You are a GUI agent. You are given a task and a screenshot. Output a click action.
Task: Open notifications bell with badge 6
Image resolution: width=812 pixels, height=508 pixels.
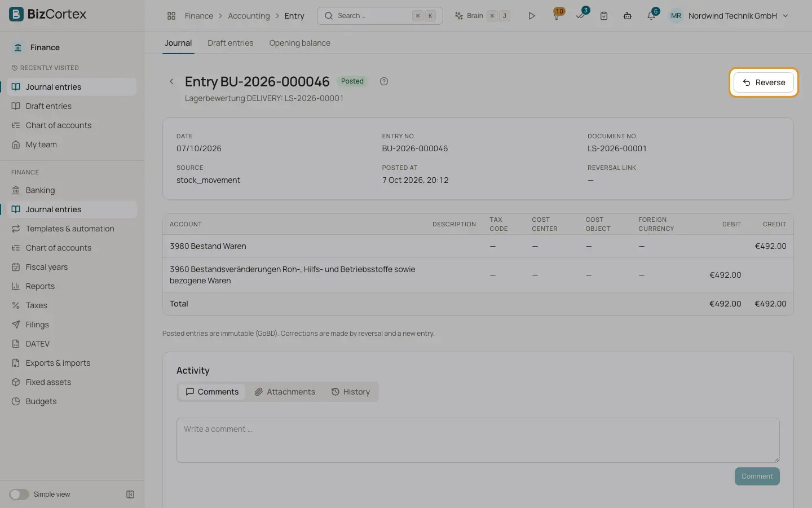[x=651, y=16]
